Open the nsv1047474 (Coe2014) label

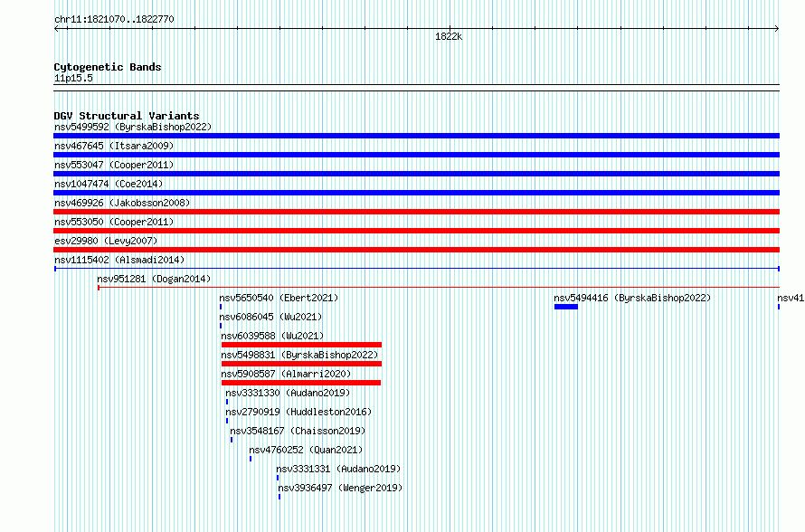109,184
